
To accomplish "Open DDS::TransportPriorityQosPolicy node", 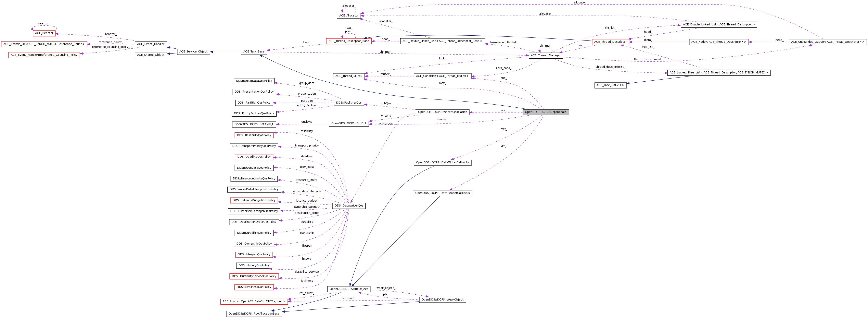I will 254,146.
